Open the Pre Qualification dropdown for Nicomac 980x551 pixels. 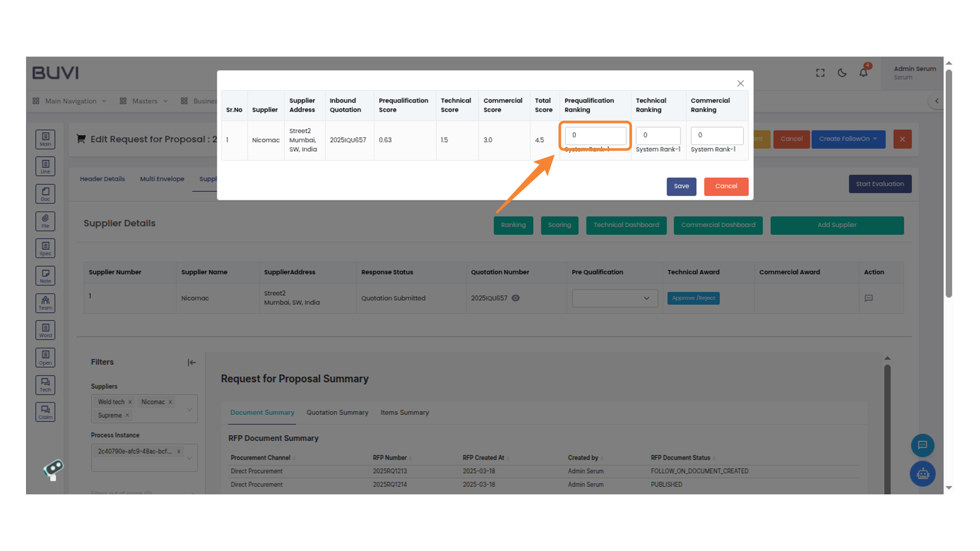[x=614, y=298]
